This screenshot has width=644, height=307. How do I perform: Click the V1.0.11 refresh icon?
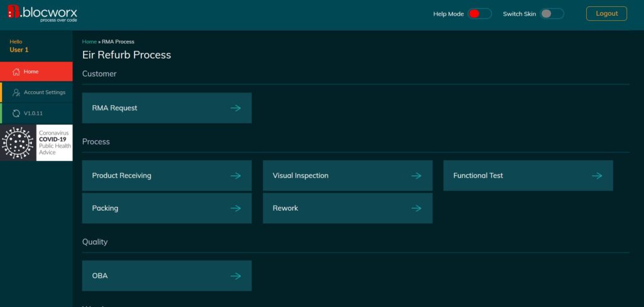click(16, 113)
